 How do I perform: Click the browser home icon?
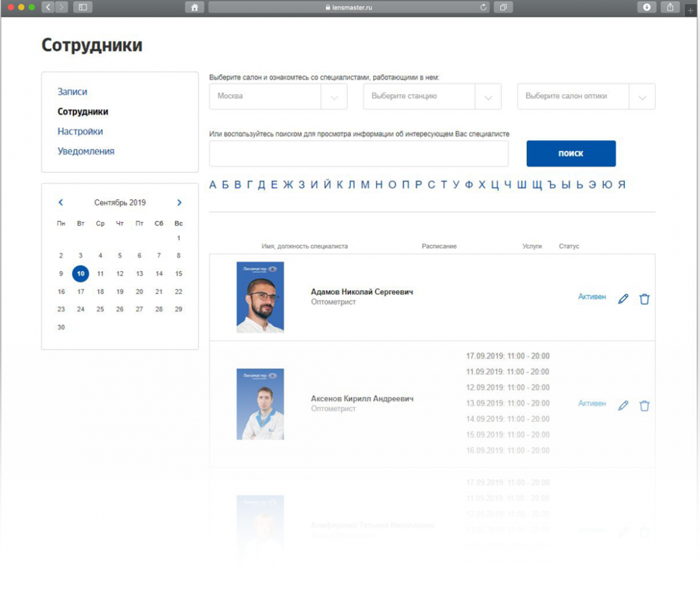pos(194,7)
